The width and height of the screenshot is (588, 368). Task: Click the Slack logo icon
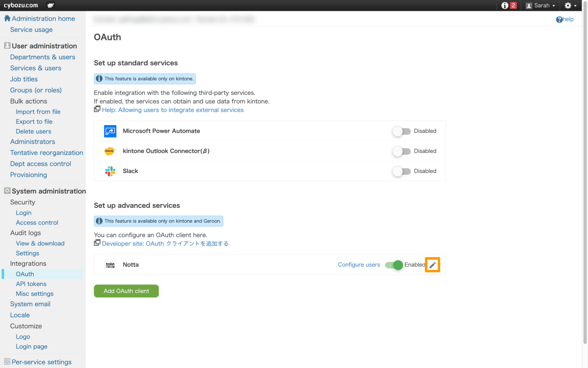(110, 171)
